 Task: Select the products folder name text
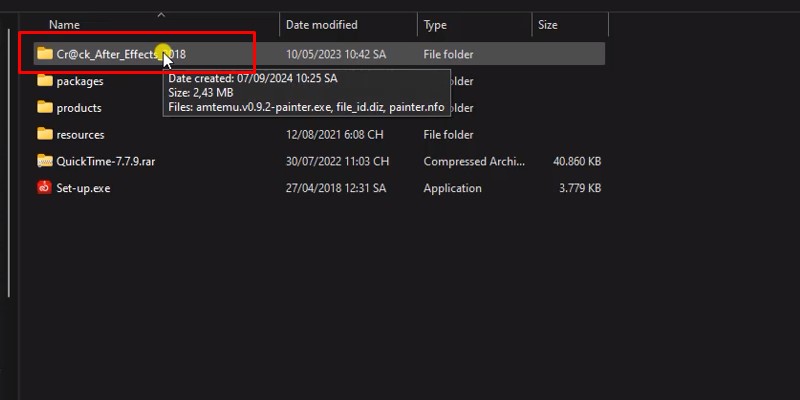pyautogui.click(x=79, y=108)
